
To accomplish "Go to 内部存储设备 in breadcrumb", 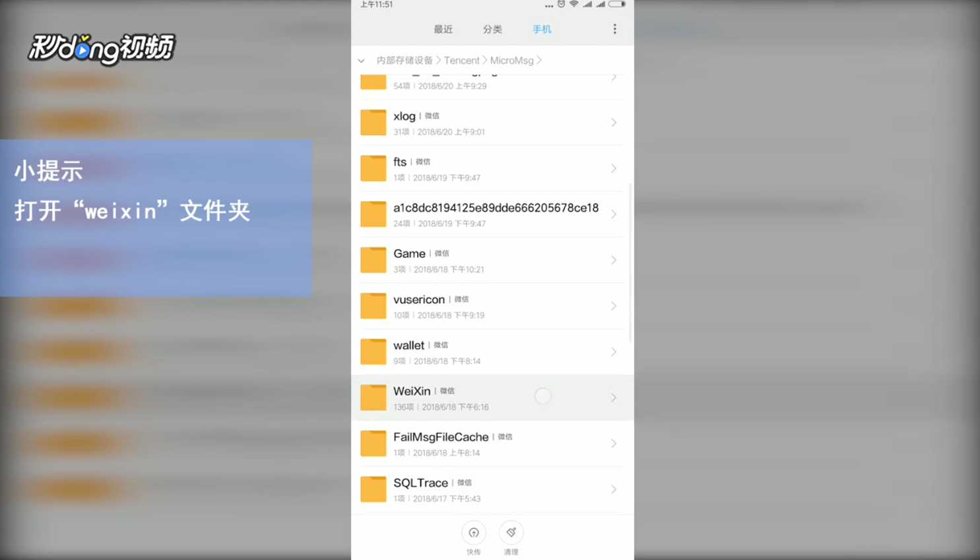I will tap(405, 60).
